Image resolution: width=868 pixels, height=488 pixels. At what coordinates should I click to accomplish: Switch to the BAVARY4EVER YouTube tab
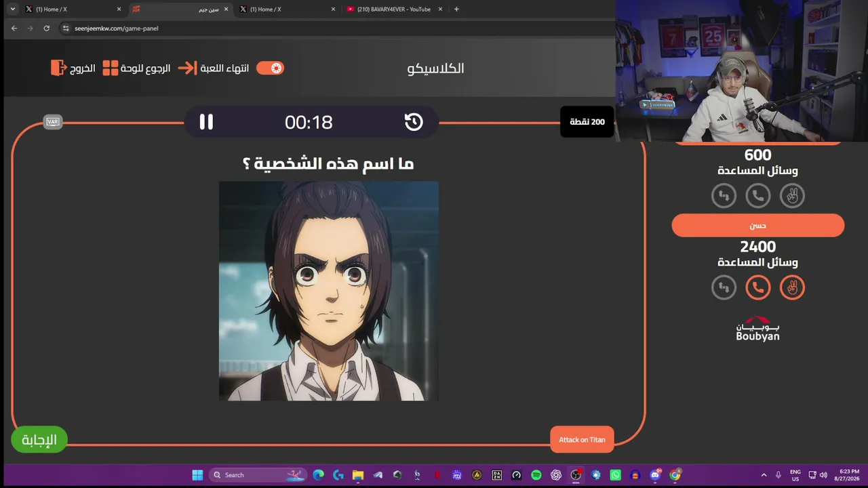[395, 9]
